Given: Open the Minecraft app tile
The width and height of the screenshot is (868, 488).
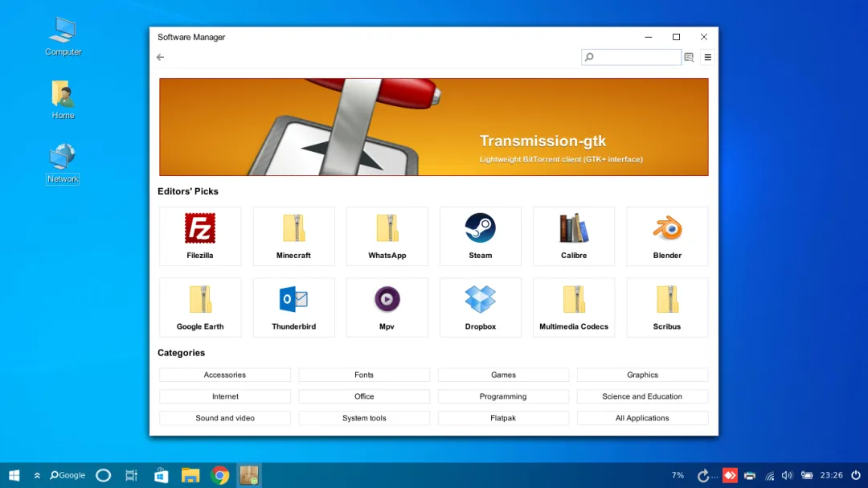Looking at the screenshot, I should coord(293,236).
